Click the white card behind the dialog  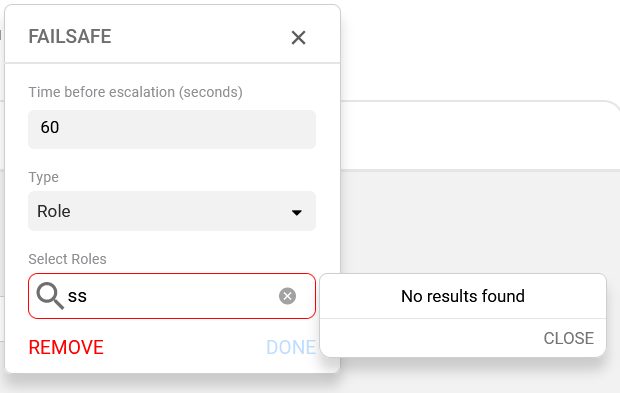[474, 136]
